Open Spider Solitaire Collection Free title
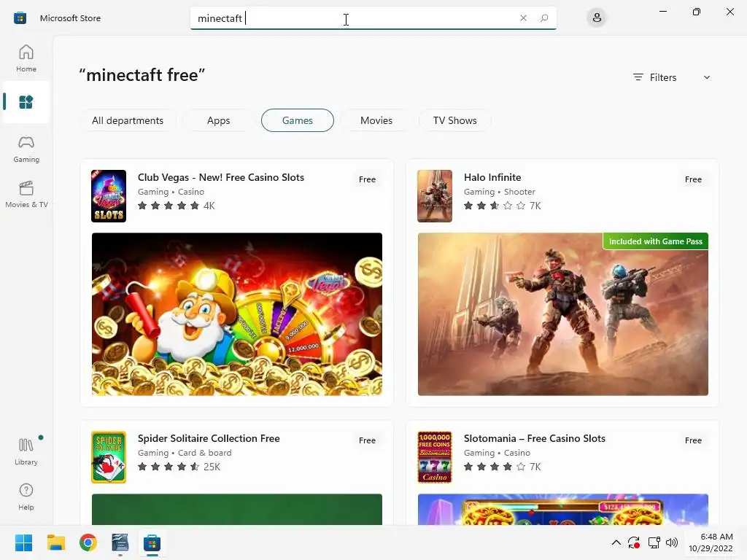This screenshot has width=747, height=560. click(209, 438)
